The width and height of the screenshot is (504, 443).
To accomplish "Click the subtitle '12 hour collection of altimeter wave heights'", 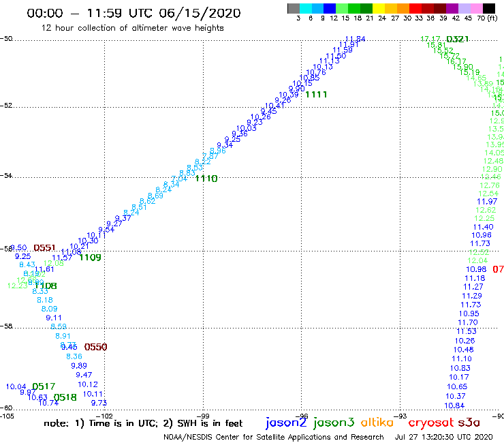I will point(132,28).
